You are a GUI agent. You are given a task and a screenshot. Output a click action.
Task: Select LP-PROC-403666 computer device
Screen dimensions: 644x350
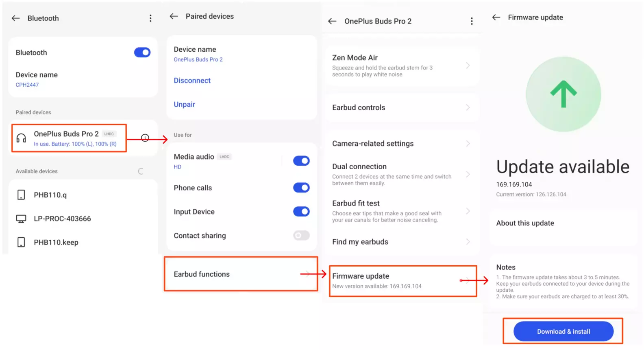[x=83, y=219]
